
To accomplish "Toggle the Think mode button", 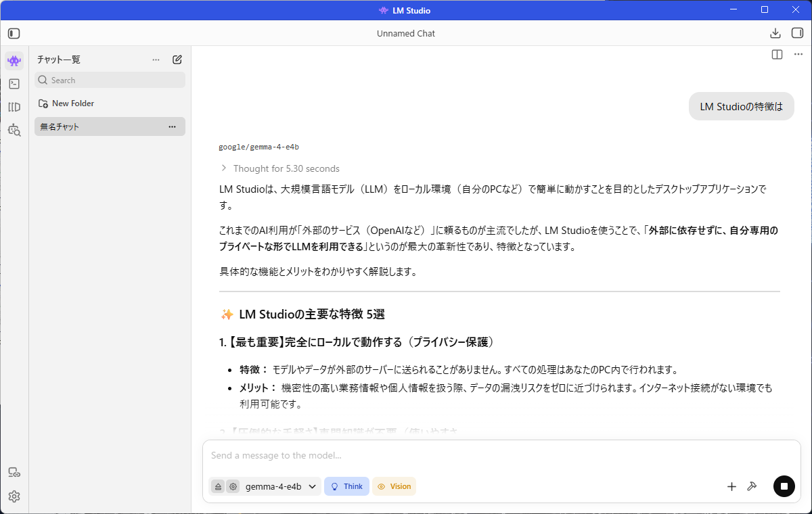I will [346, 486].
